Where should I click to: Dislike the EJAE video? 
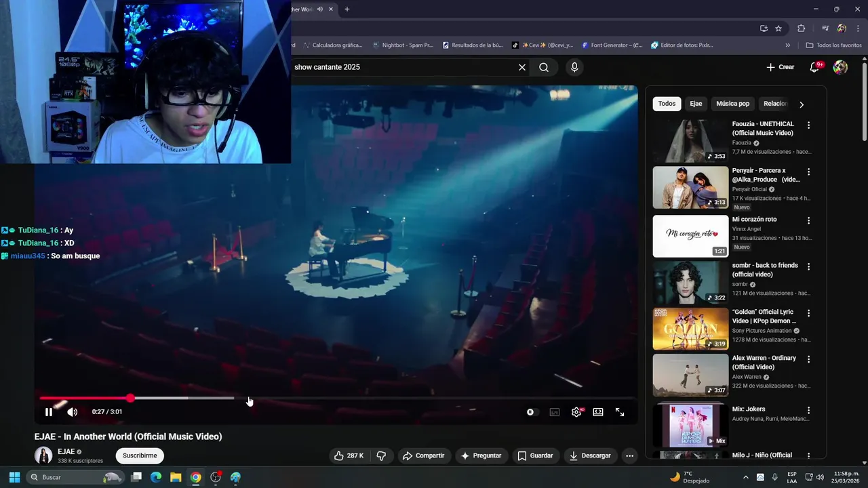tap(381, 455)
